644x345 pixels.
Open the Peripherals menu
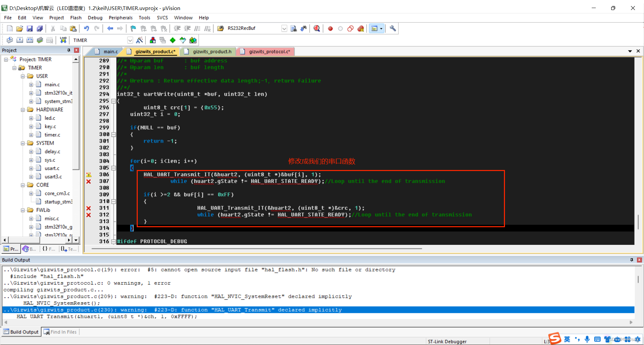pyautogui.click(x=121, y=18)
